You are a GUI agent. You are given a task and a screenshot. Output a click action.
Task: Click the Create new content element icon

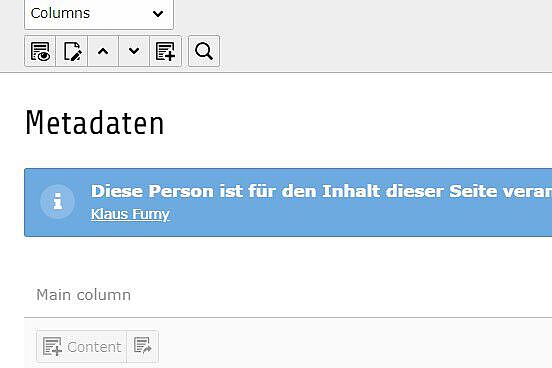(x=165, y=51)
